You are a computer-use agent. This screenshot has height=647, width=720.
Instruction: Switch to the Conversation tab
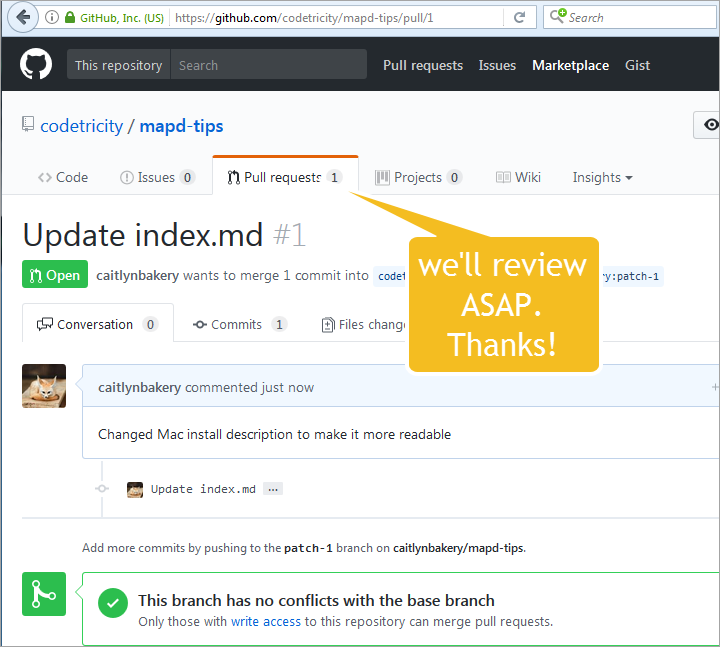[x=98, y=324]
